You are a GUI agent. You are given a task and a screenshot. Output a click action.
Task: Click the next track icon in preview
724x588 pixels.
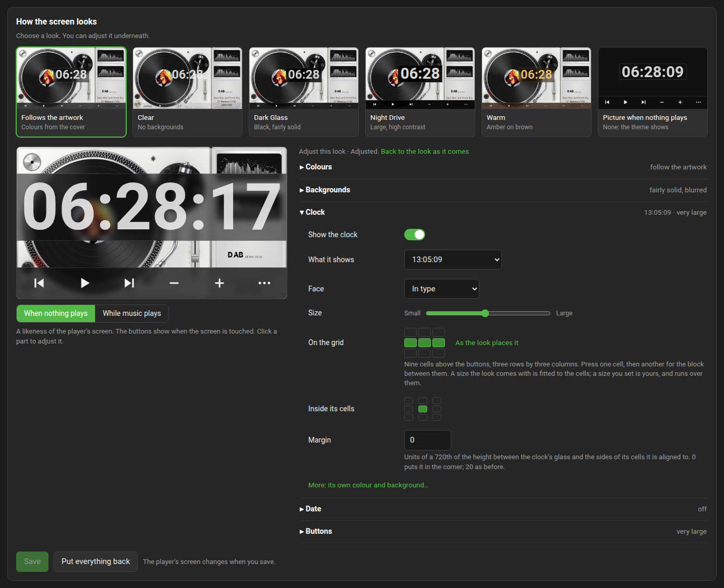[x=129, y=283]
